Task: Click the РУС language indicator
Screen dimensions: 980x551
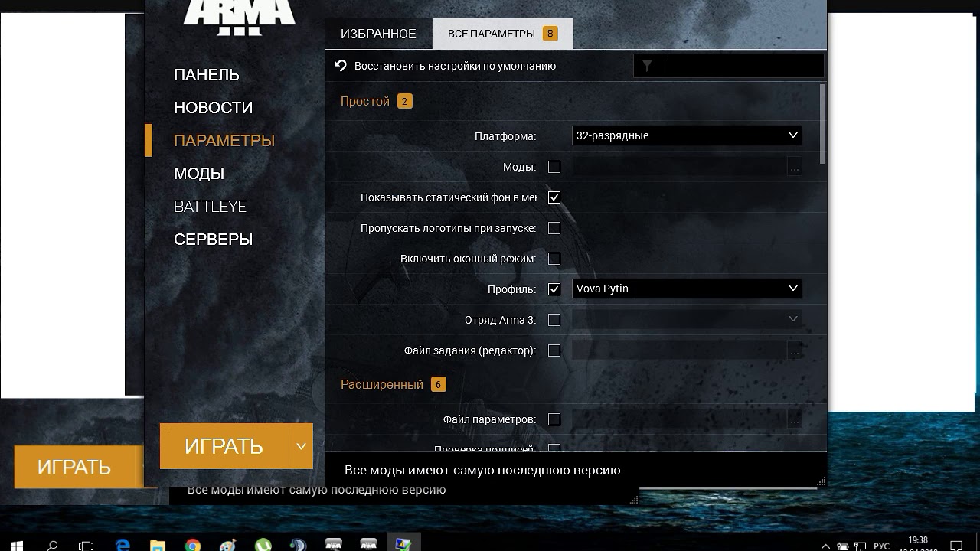Action: click(x=881, y=546)
